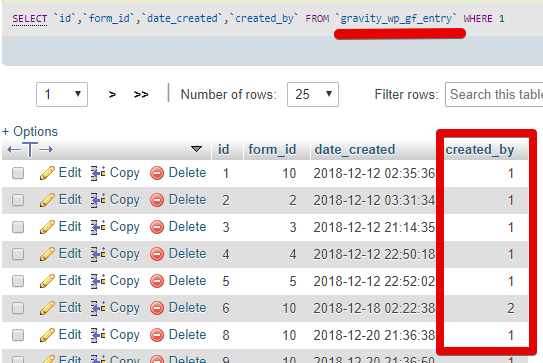
Task: Tick the checkbox for row id 1
Action: click(x=18, y=173)
